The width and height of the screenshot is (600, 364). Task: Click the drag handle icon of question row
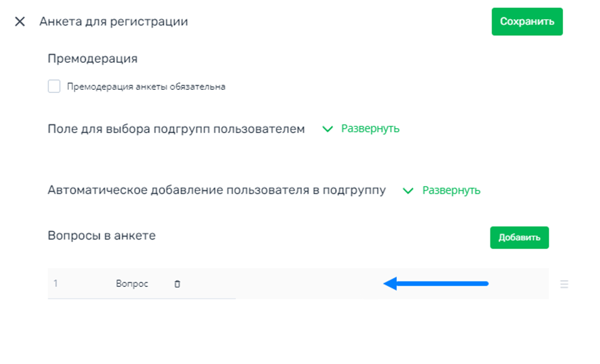pyautogui.click(x=564, y=284)
